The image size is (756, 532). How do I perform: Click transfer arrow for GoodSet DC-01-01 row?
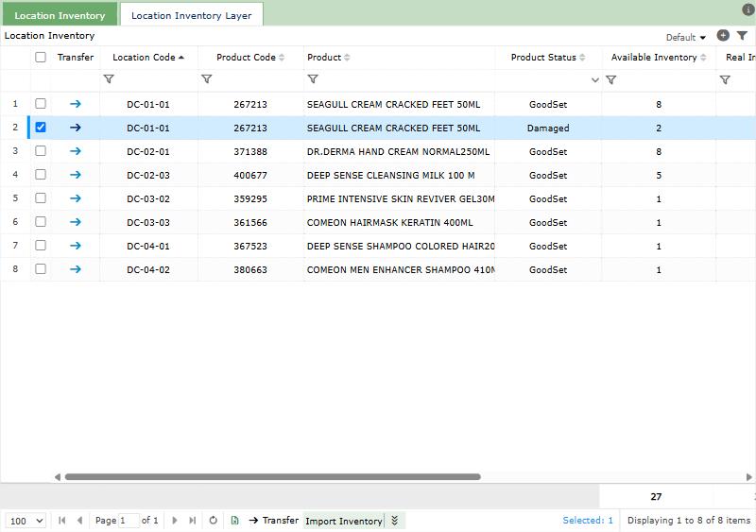tap(76, 104)
